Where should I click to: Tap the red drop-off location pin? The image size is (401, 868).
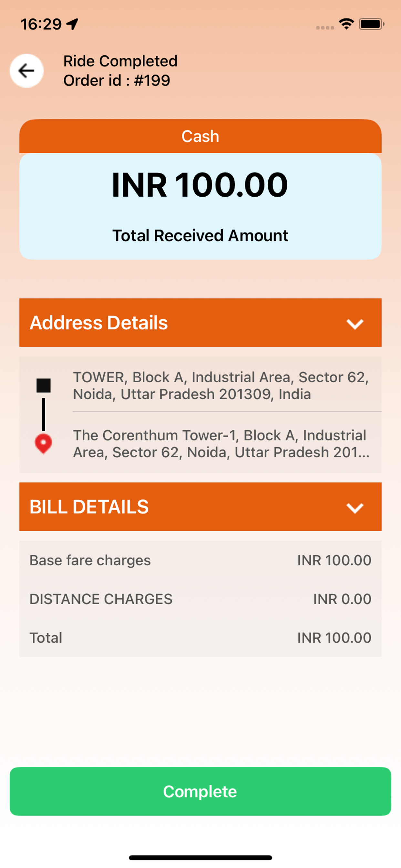(44, 444)
